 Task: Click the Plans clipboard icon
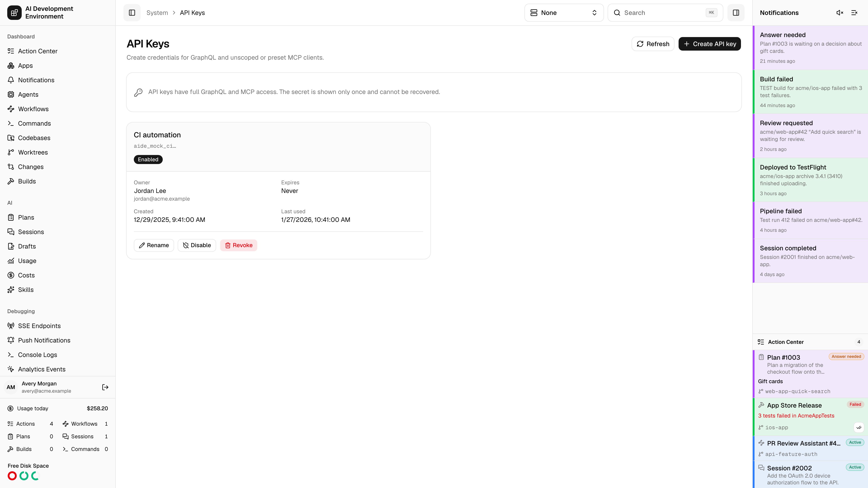point(11,217)
